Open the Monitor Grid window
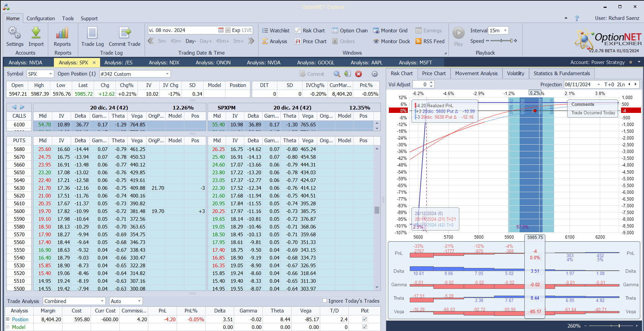This screenshot has height=331, width=644. coord(390,31)
